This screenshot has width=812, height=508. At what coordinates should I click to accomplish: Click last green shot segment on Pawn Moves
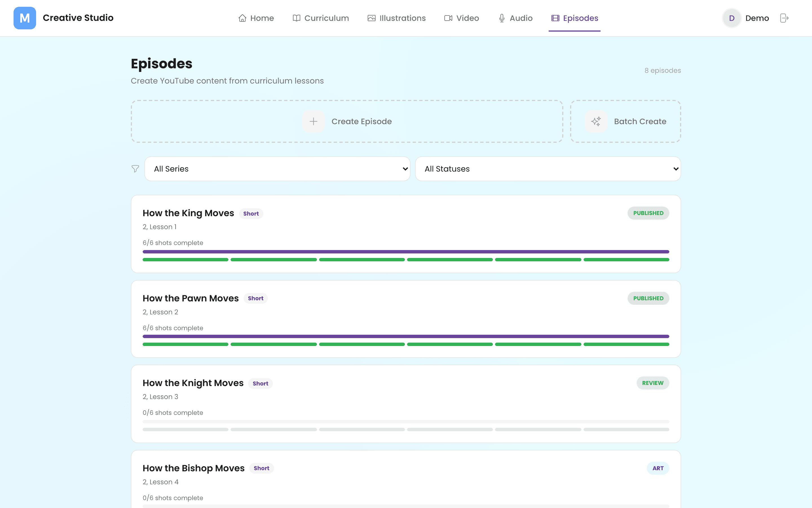tap(626, 344)
